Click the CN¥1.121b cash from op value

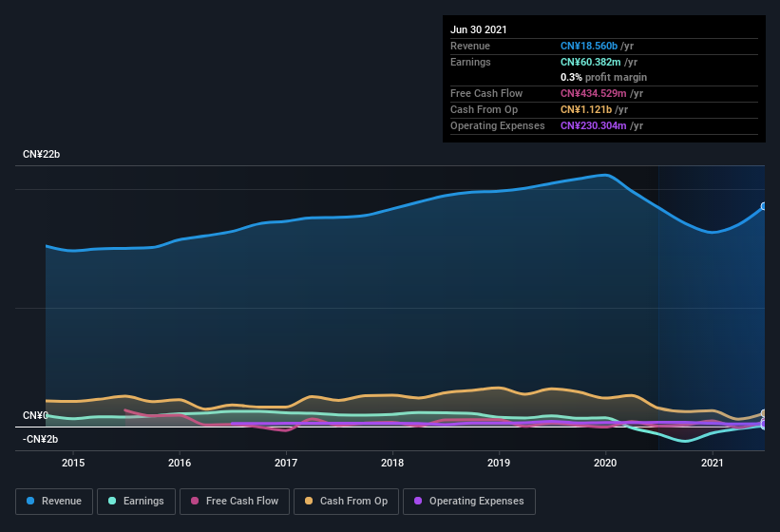tap(586, 109)
